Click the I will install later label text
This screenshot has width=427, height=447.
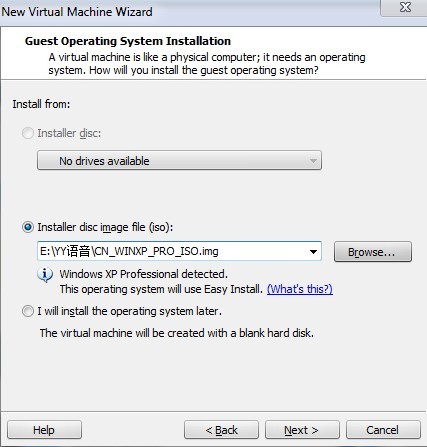point(130,311)
